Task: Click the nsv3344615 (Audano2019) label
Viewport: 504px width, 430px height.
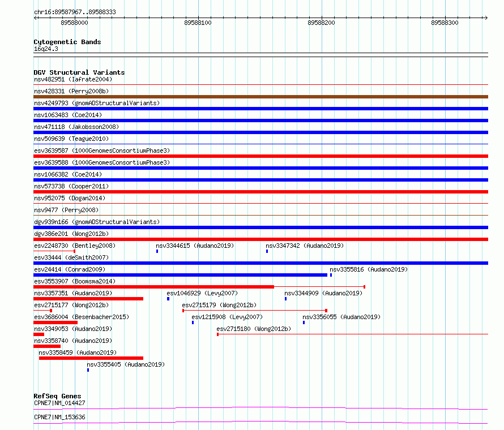Action: pos(195,246)
